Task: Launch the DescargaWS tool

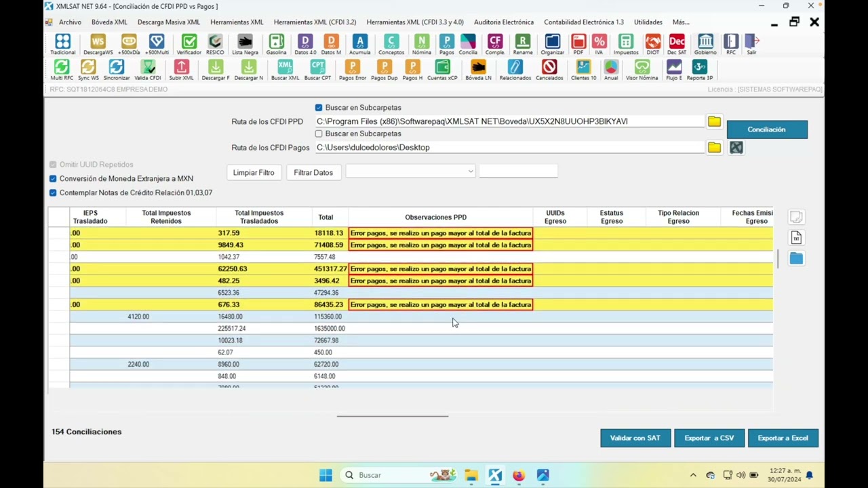Action: 98,45
